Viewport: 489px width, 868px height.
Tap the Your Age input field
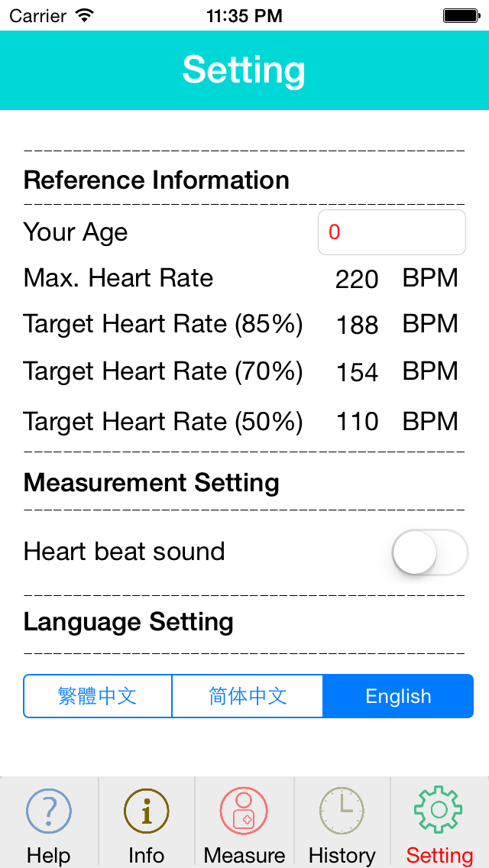point(391,232)
